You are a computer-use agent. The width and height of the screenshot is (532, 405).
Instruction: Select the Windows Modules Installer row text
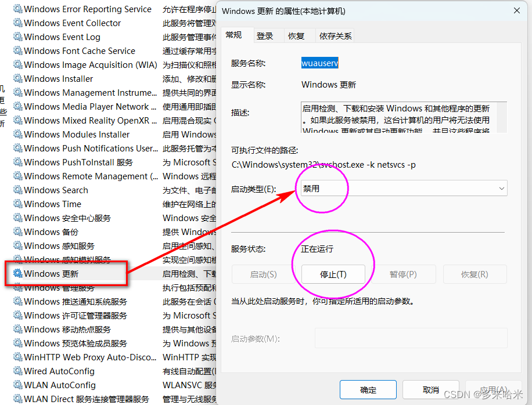tap(77, 135)
